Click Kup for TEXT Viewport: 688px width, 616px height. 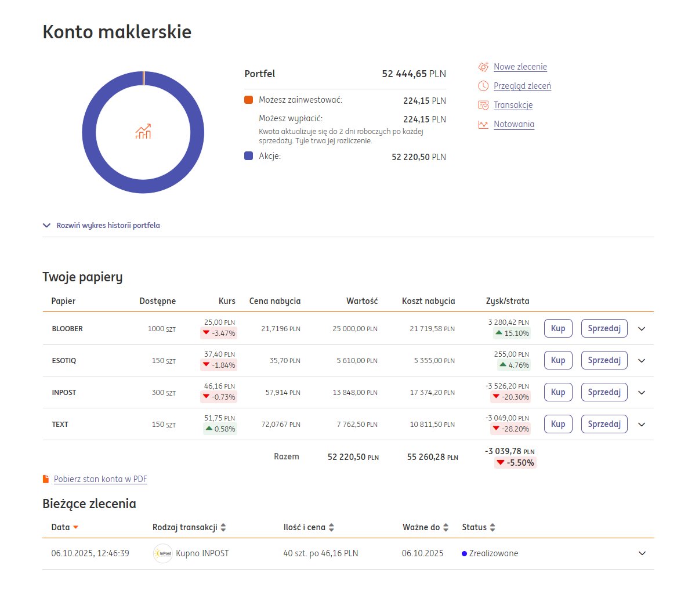(x=558, y=424)
